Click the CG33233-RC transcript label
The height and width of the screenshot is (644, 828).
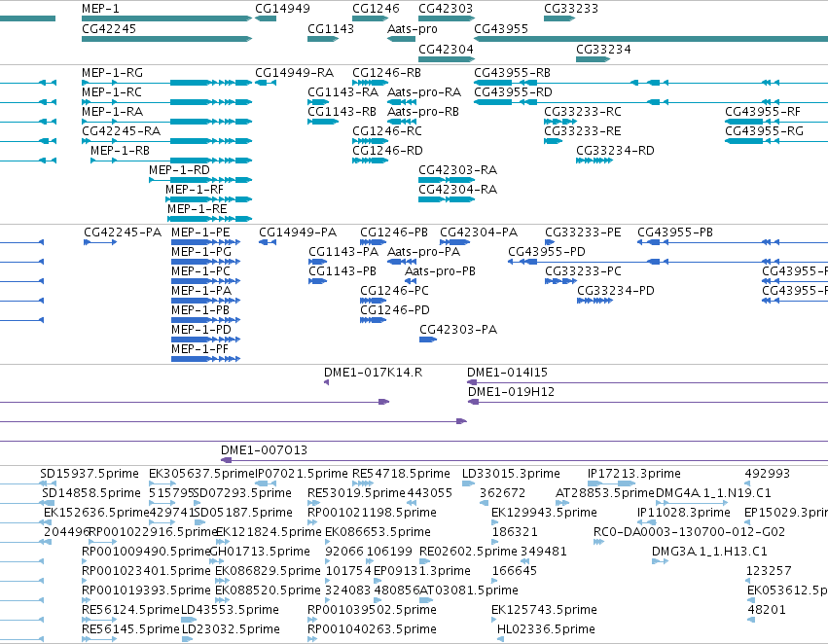583,111
